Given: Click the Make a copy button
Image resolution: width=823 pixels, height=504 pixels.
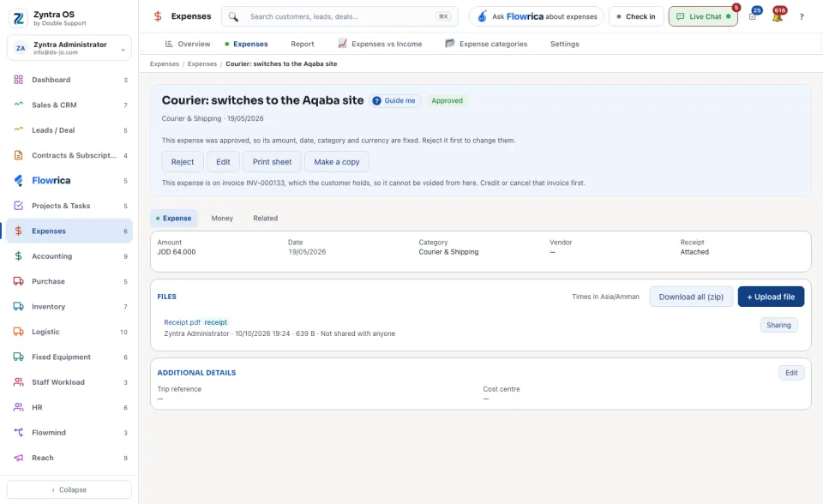Looking at the screenshot, I should 336,162.
